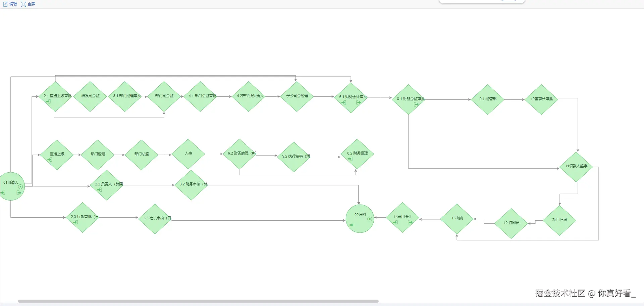The height and width of the screenshot is (306, 644).
Task: Click the entry-arrow icon on 6.1 财务会计审批
Action: click(344, 102)
